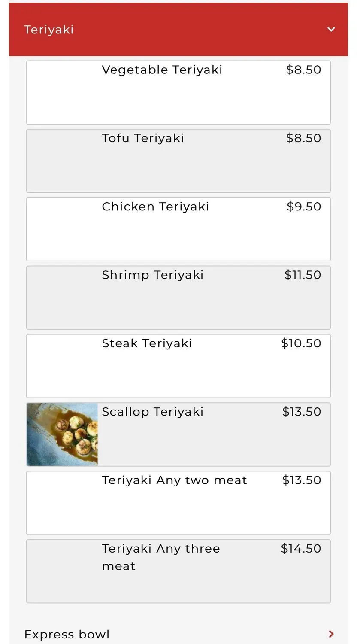Choose Teriyaki Any two meat

tap(174, 480)
